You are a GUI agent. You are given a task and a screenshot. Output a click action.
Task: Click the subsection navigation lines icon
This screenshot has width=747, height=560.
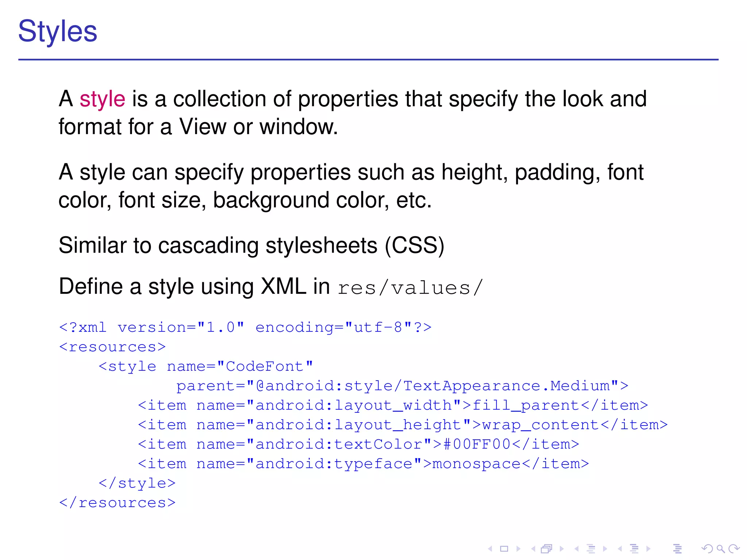(591, 548)
